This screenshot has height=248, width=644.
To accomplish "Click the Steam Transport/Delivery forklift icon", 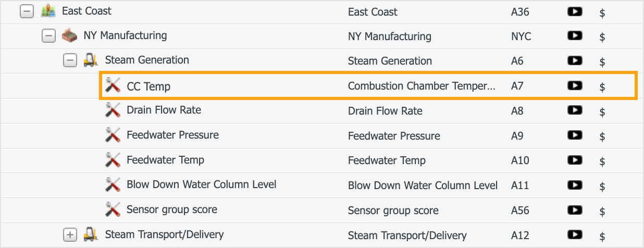I will (x=91, y=234).
